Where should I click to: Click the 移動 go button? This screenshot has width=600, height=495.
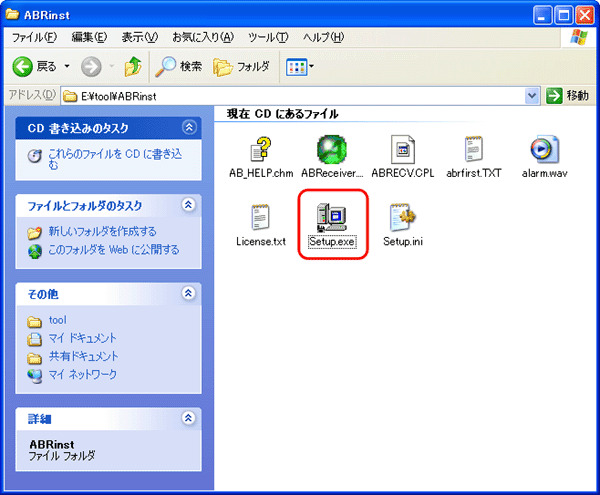point(568,96)
